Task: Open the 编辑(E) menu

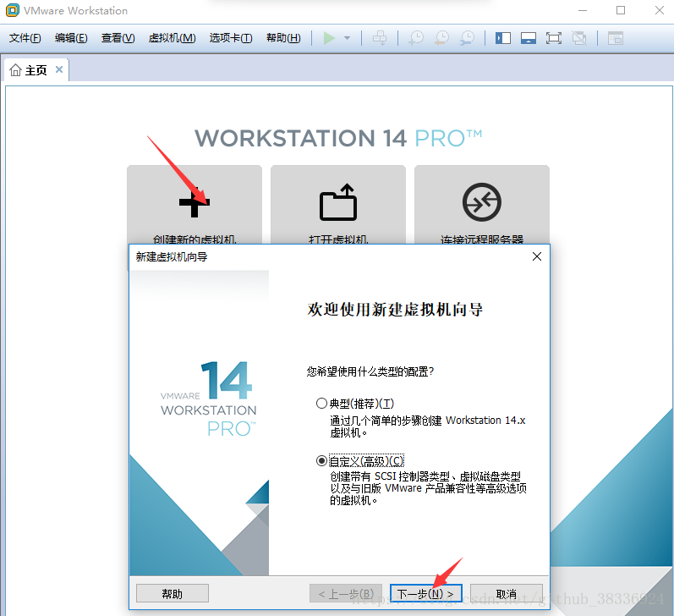Action: pos(71,38)
